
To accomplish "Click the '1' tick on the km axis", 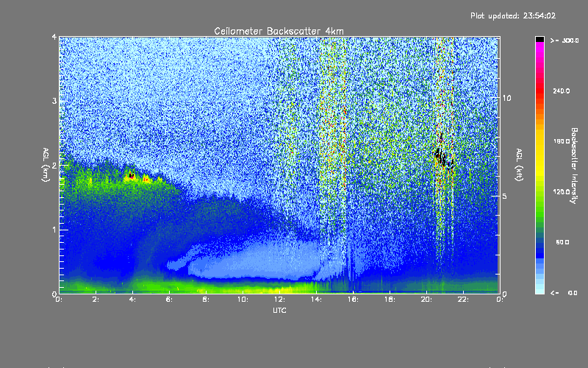I will point(54,230).
